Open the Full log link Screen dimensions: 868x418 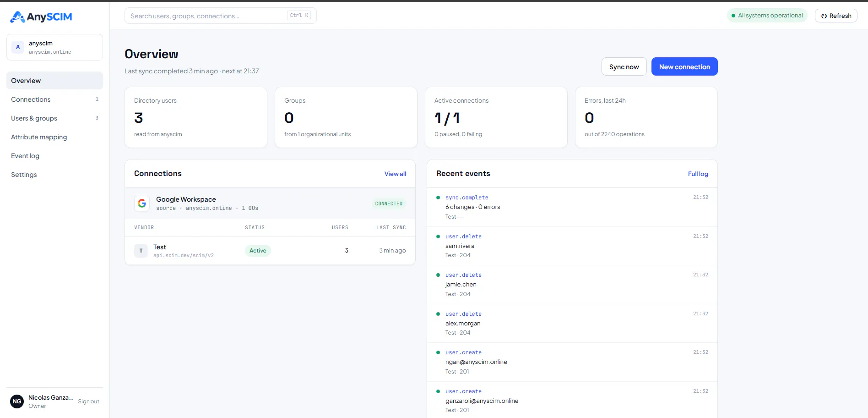pyautogui.click(x=698, y=174)
